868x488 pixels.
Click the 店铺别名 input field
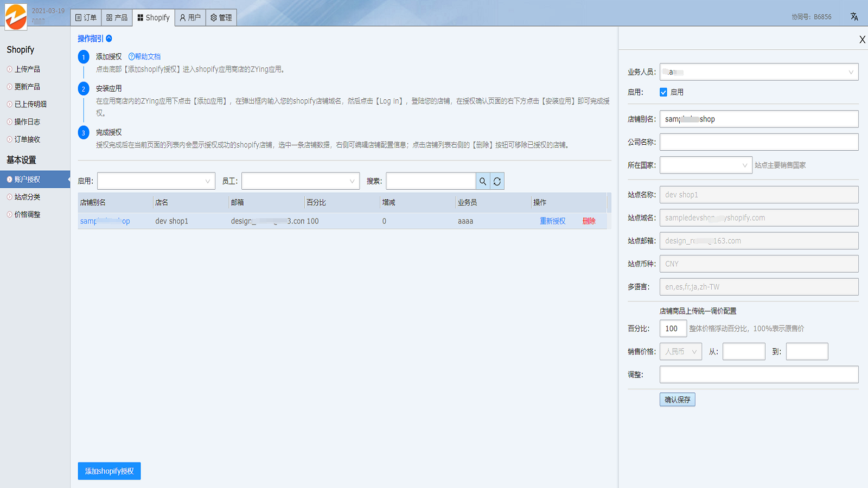tap(759, 119)
